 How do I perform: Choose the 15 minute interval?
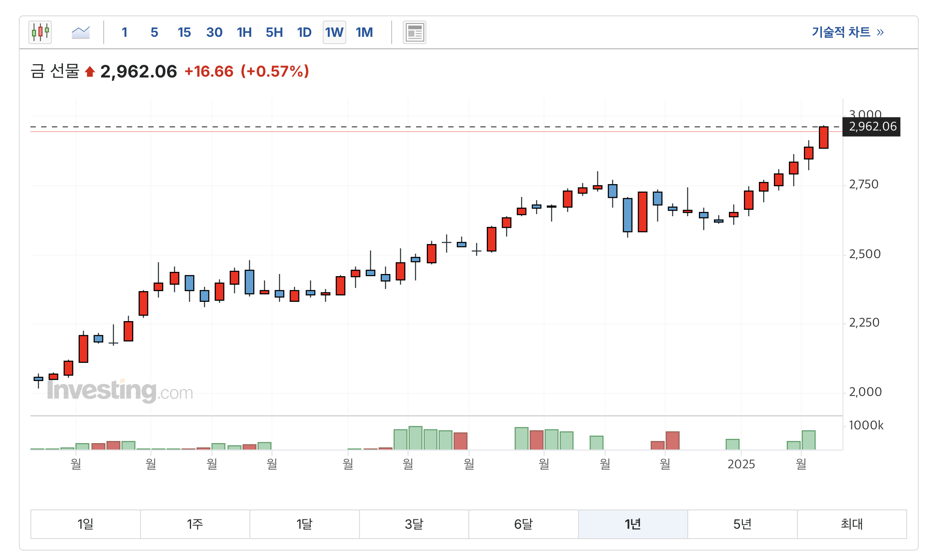(x=184, y=32)
